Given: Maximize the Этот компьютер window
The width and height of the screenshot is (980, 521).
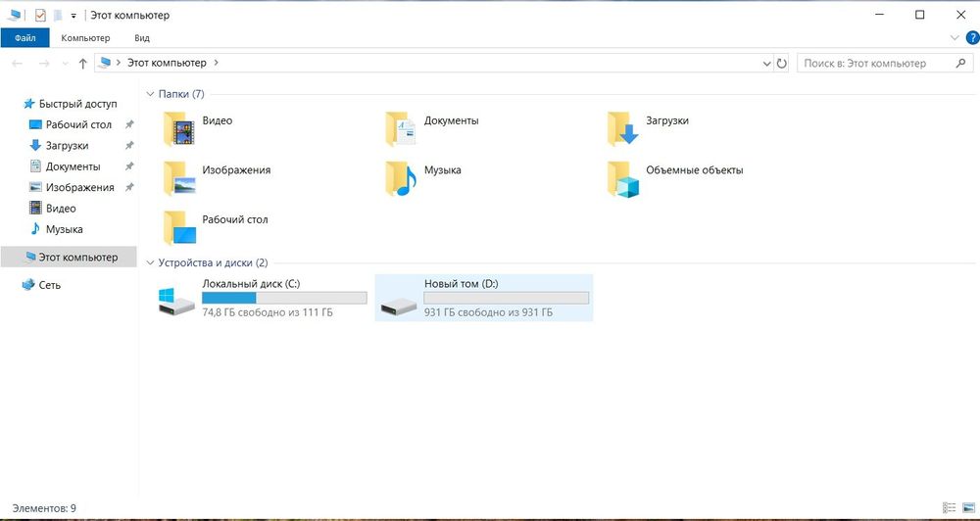Looking at the screenshot, I should click(x=920, y=15).
